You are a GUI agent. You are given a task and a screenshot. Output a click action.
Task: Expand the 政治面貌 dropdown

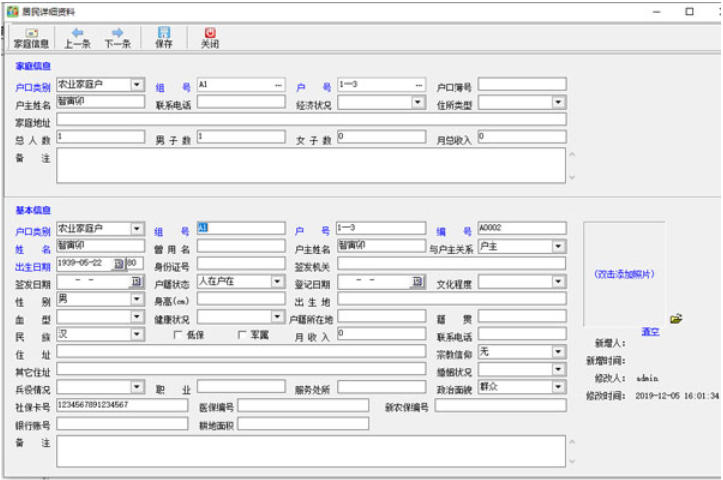[558, 386]
